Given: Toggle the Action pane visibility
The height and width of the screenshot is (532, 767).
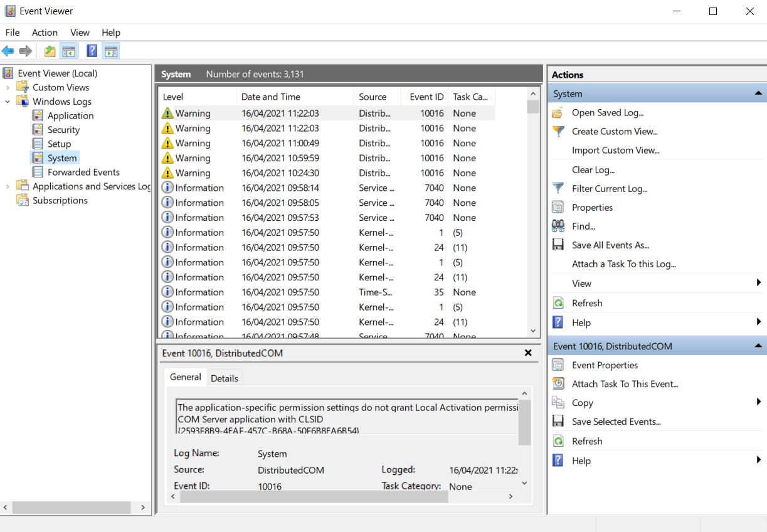Looking at the screenshot, I should [x=111, y=51].
